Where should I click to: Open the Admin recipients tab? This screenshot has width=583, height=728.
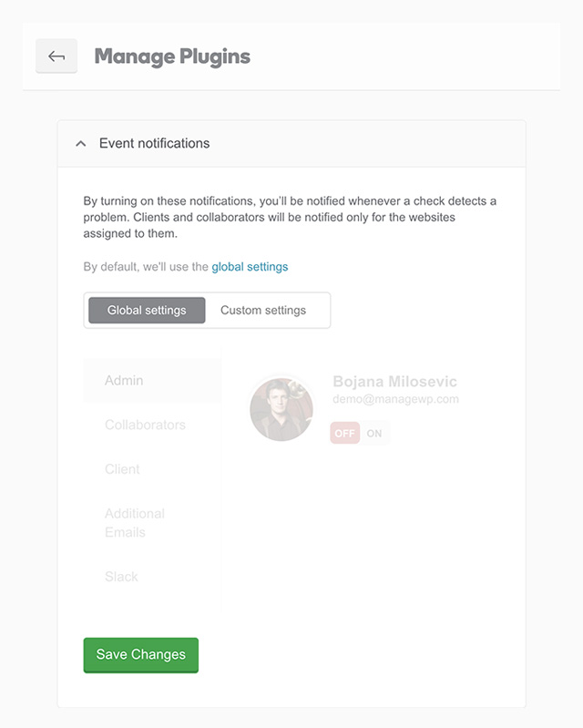[152, 380]
